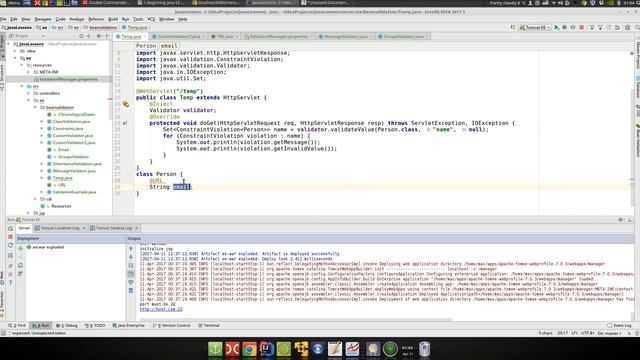Open the Version Control tool window

click(171, 326)
